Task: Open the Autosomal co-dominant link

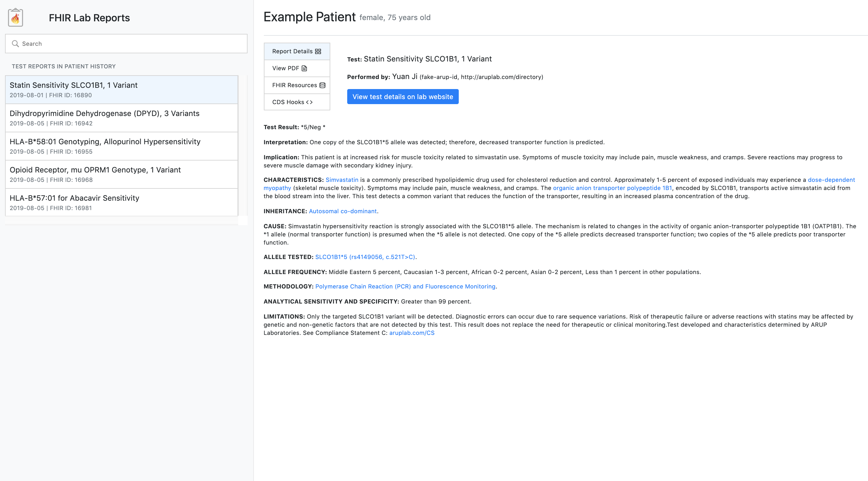Action: pyautogui.click(x=342, y=211)
